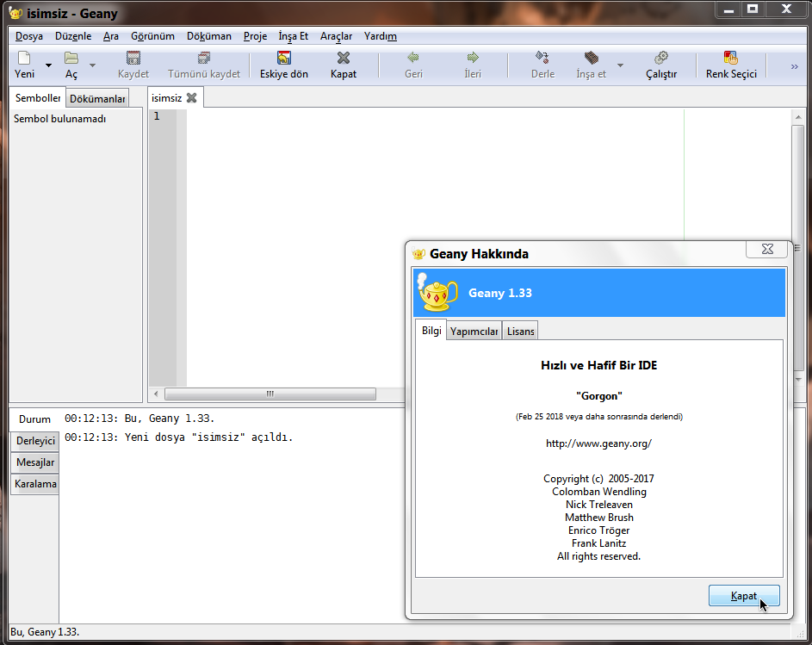Select the isimsiz document tab
This screenshot has width=812, height=645.
coord(167,98)
